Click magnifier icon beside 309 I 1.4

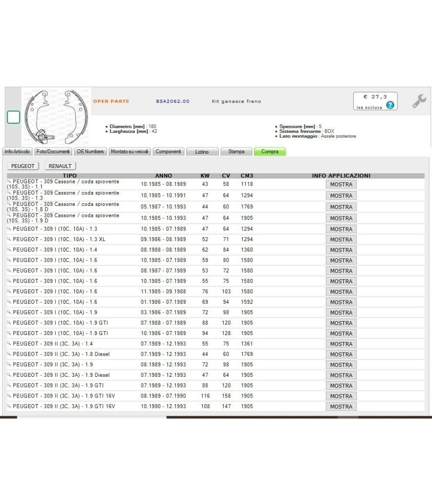point(9,250)
